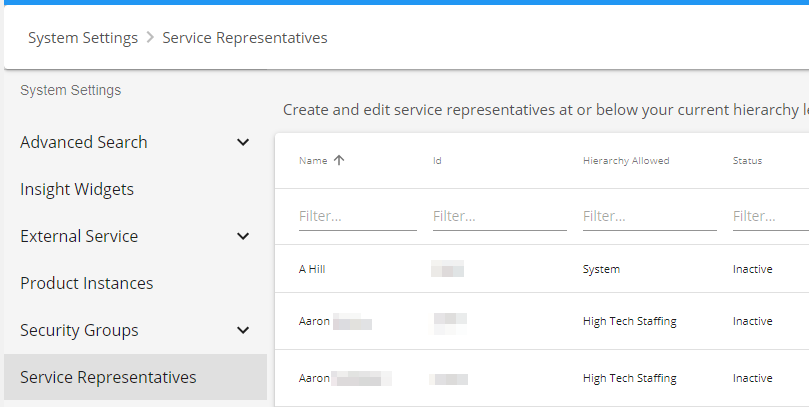The height and width of the screenshot is (407, 809).
Task: Click Service Representatives breadcrumb
Action: click(245, 38)
